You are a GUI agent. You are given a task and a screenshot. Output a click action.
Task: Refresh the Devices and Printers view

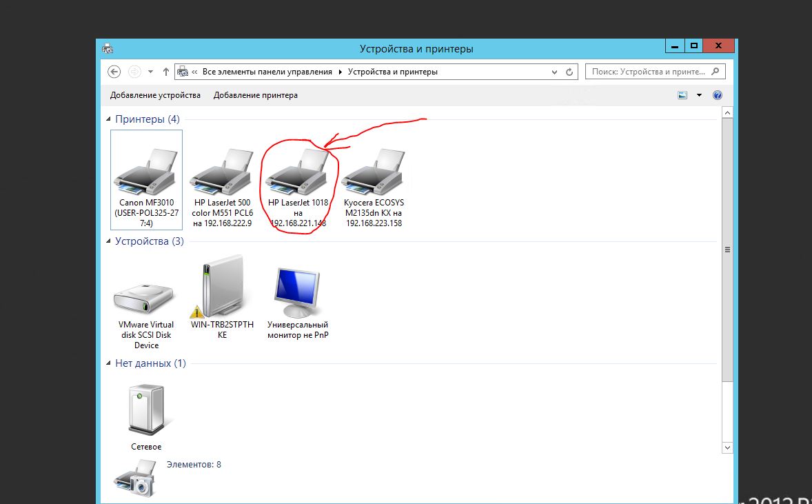[569, 72]
